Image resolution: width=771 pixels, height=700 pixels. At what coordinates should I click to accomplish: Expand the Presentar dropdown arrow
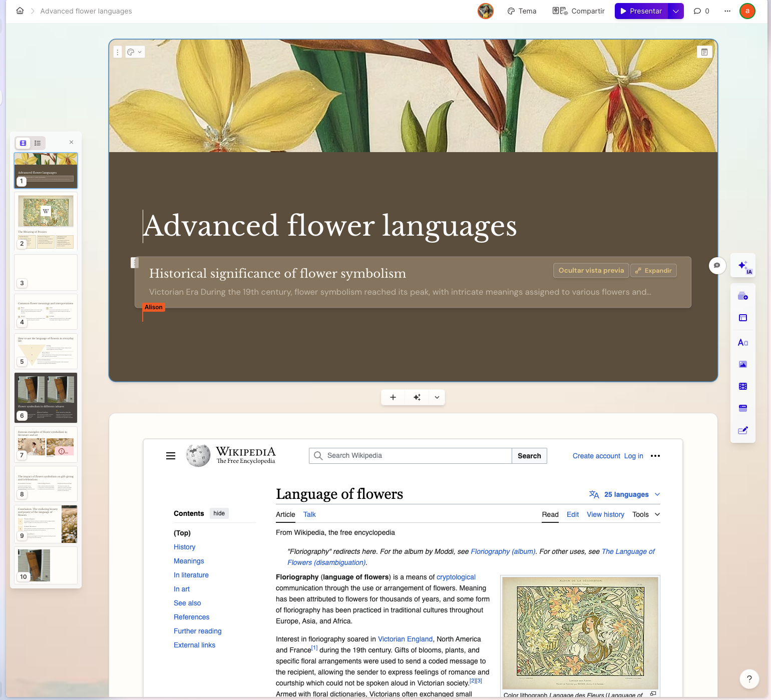click(x=676, y=11)
